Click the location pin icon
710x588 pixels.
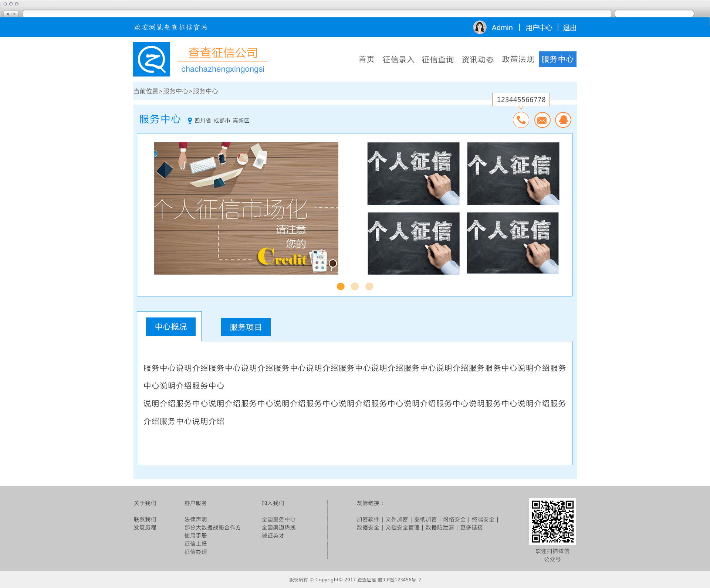tap(190, 120)
